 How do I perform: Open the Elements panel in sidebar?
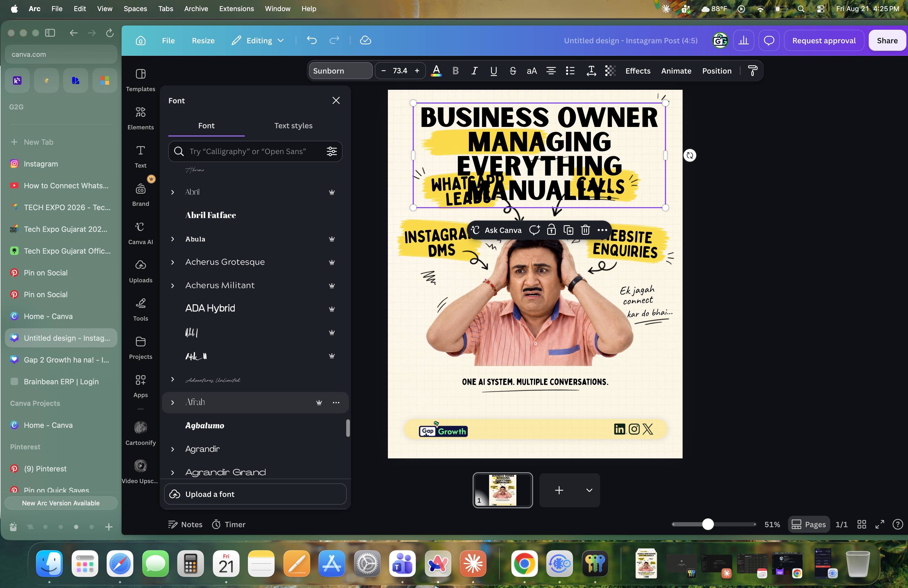point(140,118)
